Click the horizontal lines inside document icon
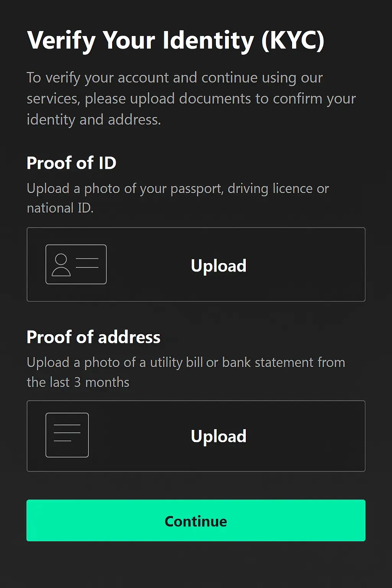The height and width of the screenshot is (588, 392). [x=67, y=433]
